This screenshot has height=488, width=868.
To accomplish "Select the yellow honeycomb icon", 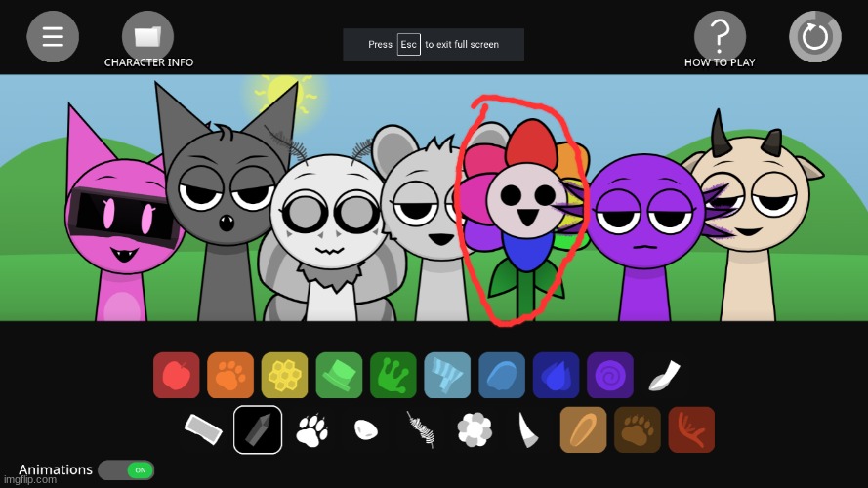I will [x=284, y=375].
